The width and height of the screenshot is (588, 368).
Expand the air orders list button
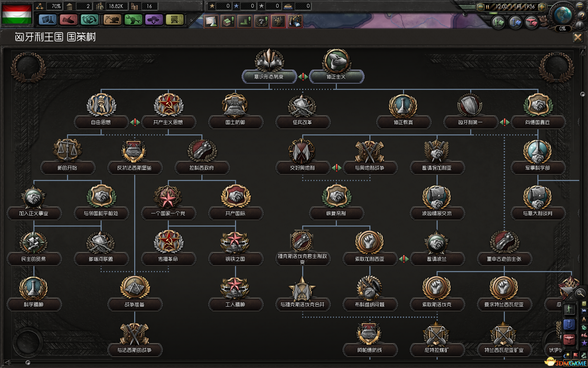coord(531,22)
